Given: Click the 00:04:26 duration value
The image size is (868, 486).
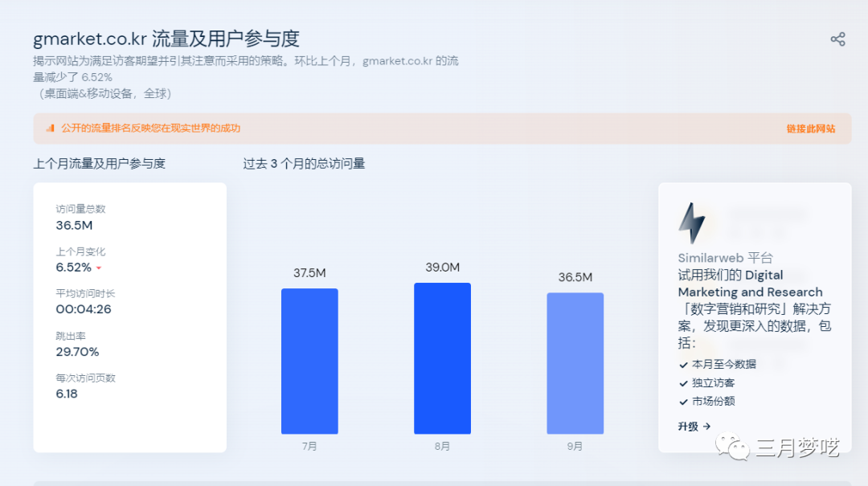Looking at the screenshot, I should pyautogui.click(x=84, y=309).
